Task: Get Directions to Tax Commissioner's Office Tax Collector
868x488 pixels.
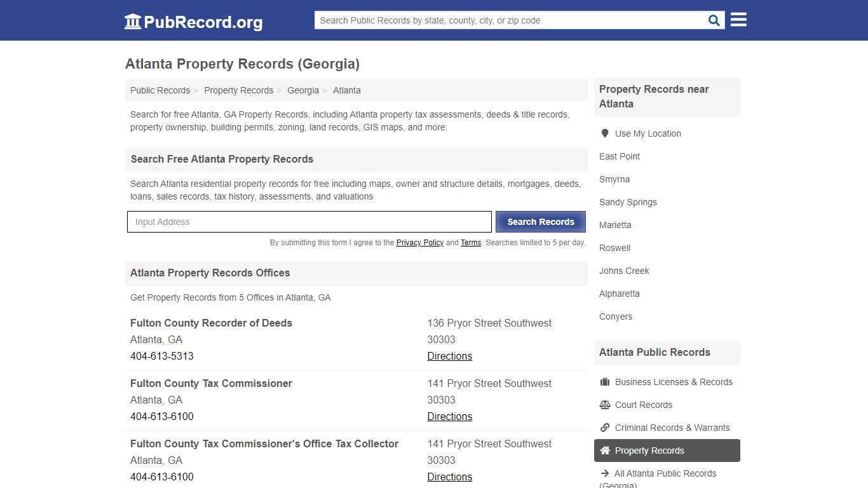Action: [x=450, y=477]
